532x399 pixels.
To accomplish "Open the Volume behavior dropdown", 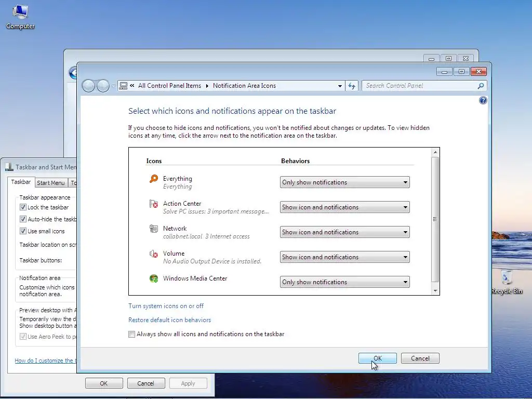I will [345, 257].
